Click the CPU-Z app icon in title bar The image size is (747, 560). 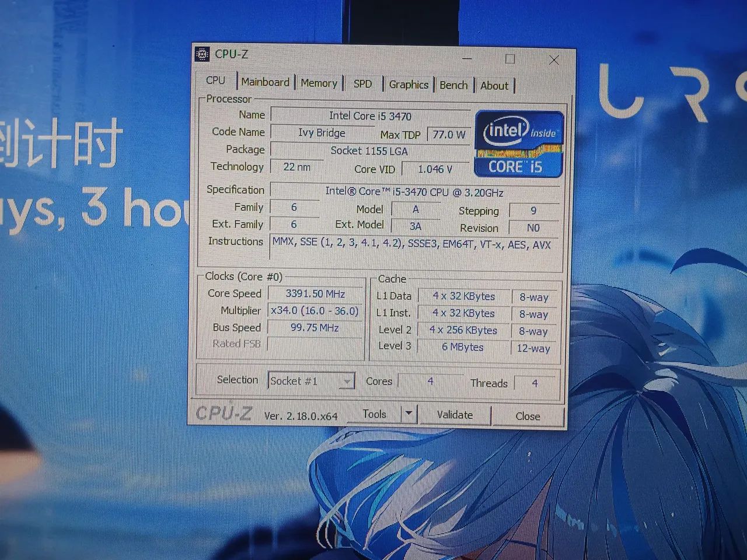(202, 54)
